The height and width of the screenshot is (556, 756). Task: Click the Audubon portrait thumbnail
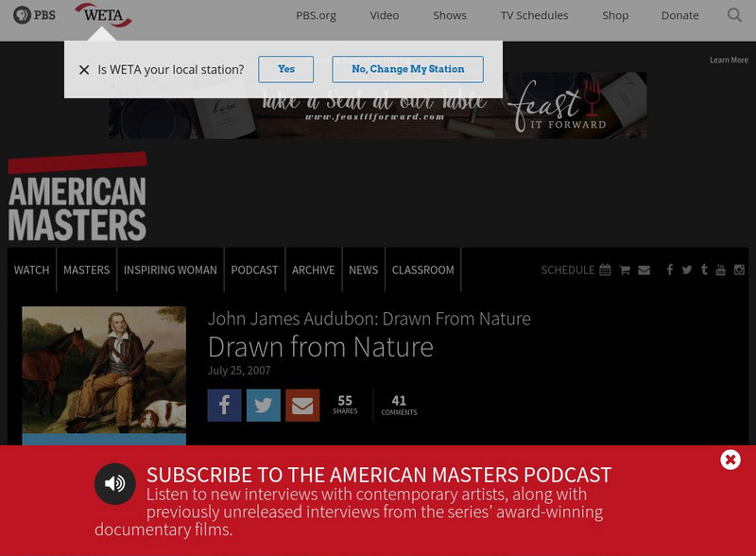point(104,370)
